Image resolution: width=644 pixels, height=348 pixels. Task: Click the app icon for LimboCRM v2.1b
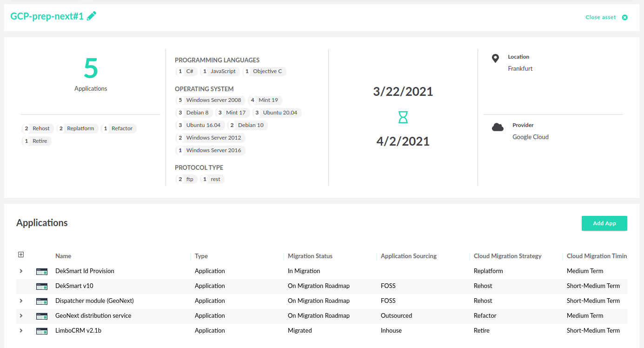pyautogui.click(x=42, y=331)
